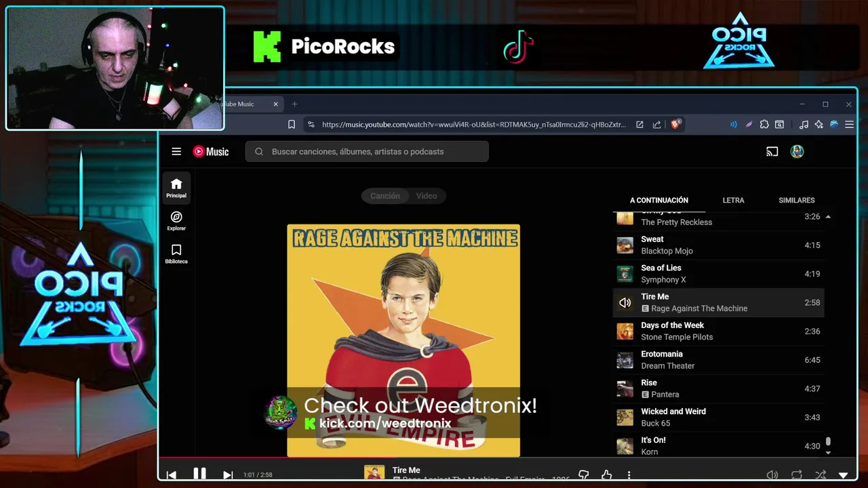Click the share page icon
The width and height of the screenshot is (868, 488).
click(x=657, y=125)
